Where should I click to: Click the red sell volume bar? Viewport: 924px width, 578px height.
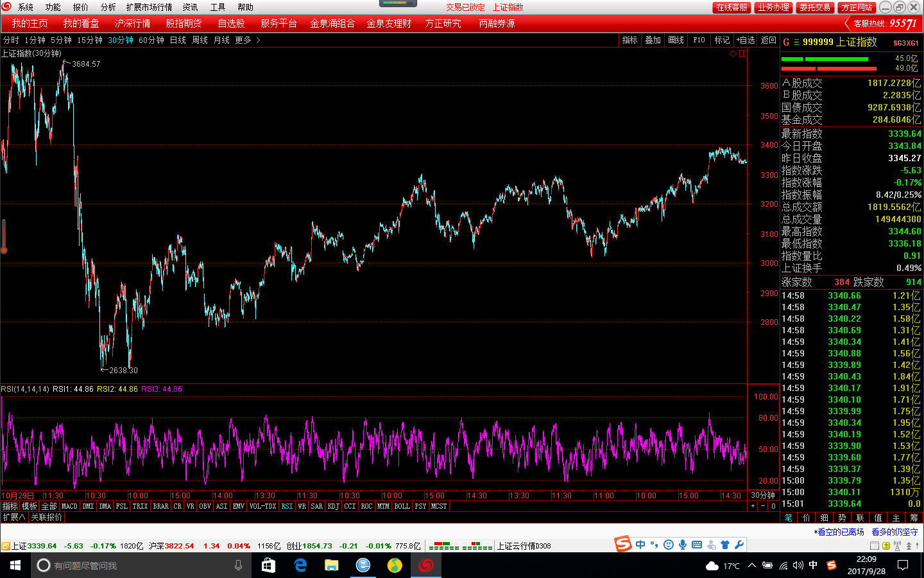828,68
